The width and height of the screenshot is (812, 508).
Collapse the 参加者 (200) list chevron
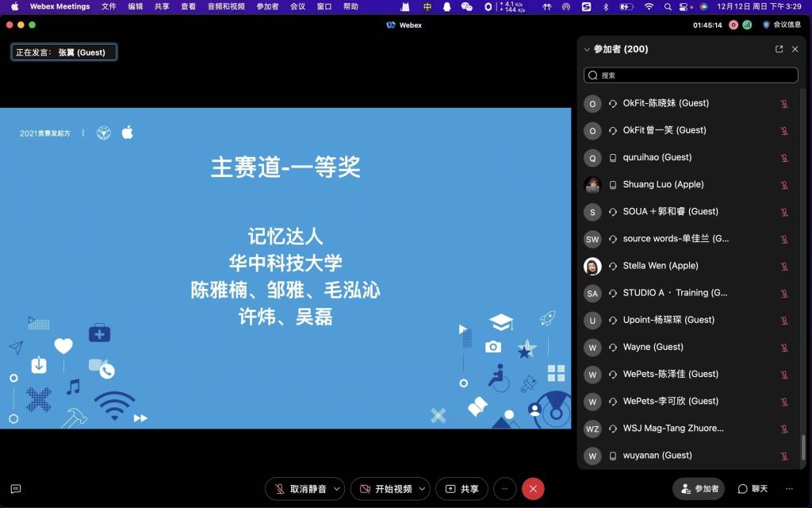coord(587,49)
